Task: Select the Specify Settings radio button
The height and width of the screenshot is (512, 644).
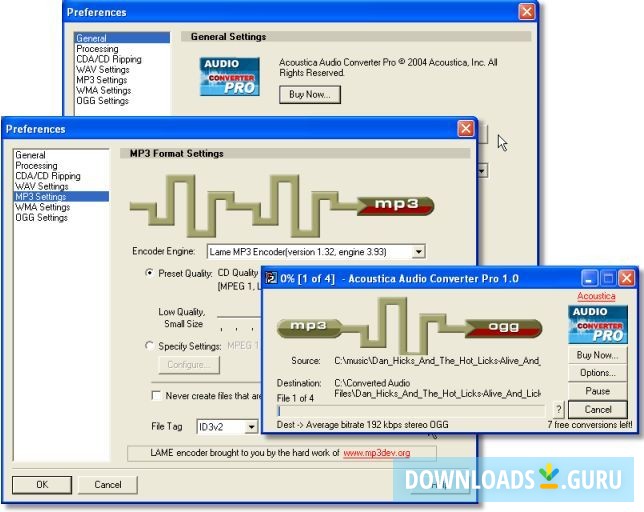Action: (150, 346)
